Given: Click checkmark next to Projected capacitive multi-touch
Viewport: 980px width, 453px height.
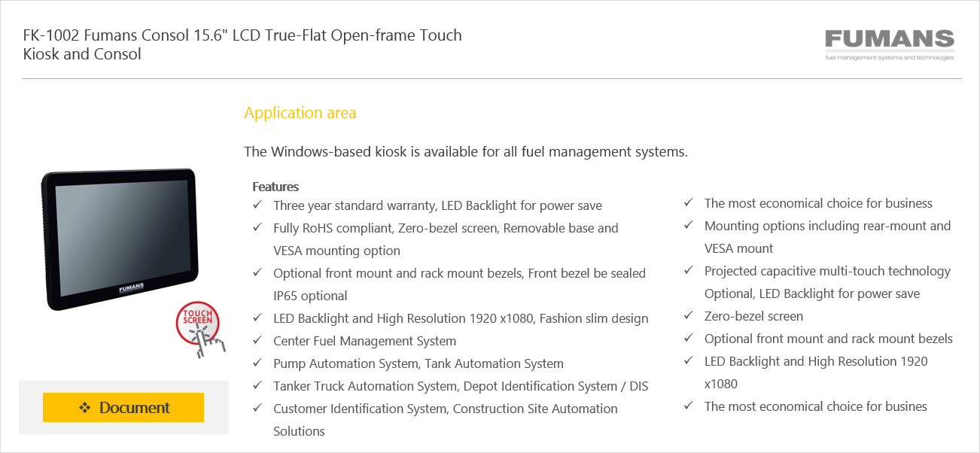Looking at the screenshot, I should pyautogui.click(x=689, y=270).
